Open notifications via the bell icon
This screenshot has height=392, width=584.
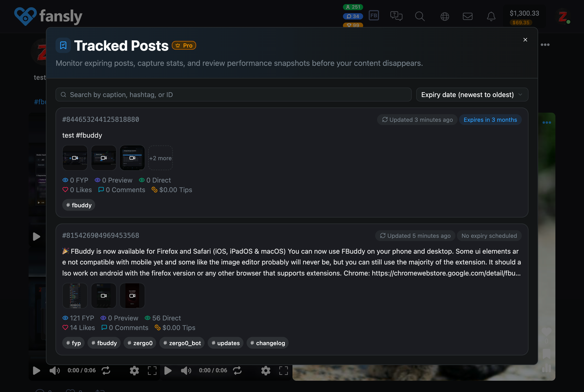click(491, 16)
